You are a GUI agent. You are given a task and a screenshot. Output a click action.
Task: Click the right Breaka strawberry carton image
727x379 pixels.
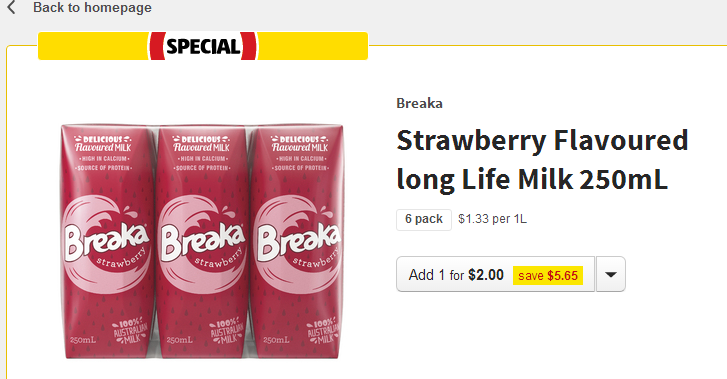[x=296, y=241]
